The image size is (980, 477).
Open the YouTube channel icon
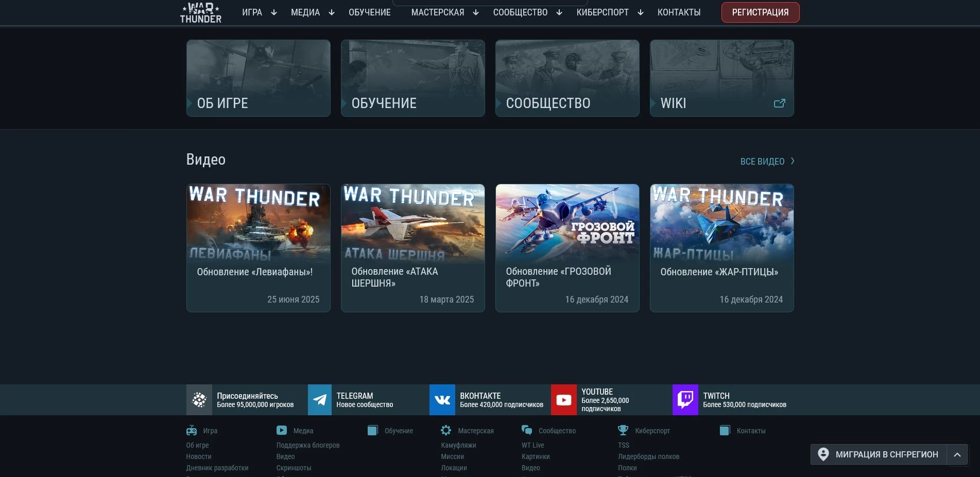(563, 400)
